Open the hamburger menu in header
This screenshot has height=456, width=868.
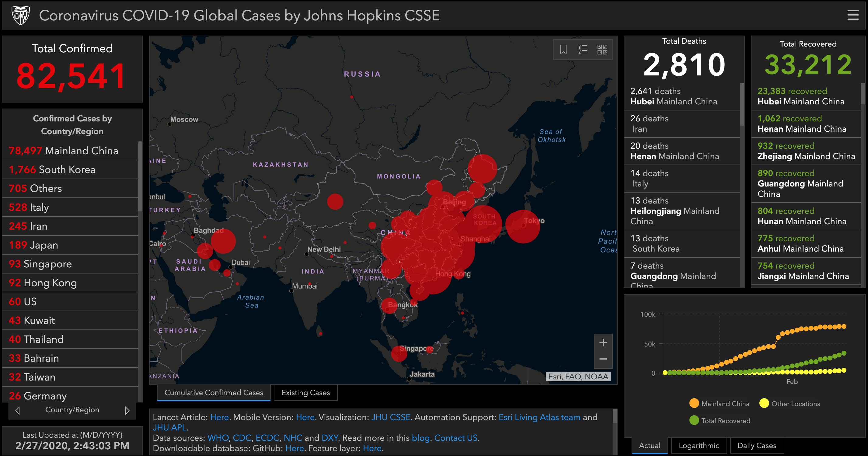point(852,15)
